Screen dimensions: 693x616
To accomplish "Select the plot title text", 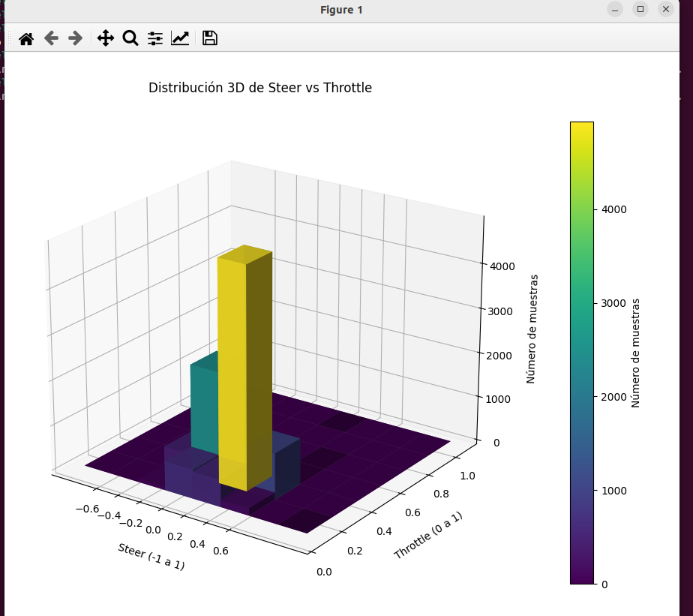I will (261, 88).
